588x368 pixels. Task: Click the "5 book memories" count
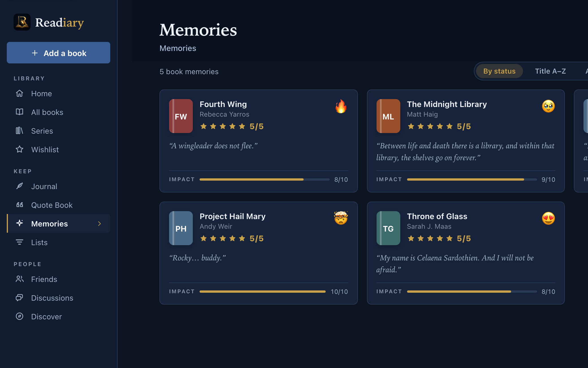click(x=189, y=72)
